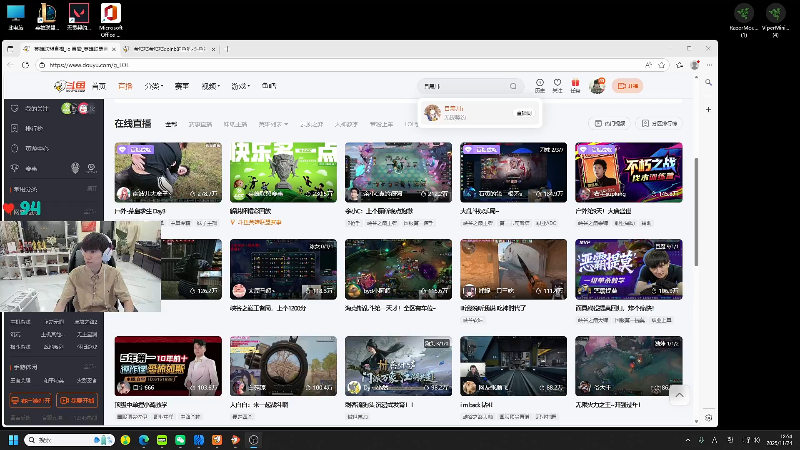Select the 直播 navigation item

coord(125,86)
